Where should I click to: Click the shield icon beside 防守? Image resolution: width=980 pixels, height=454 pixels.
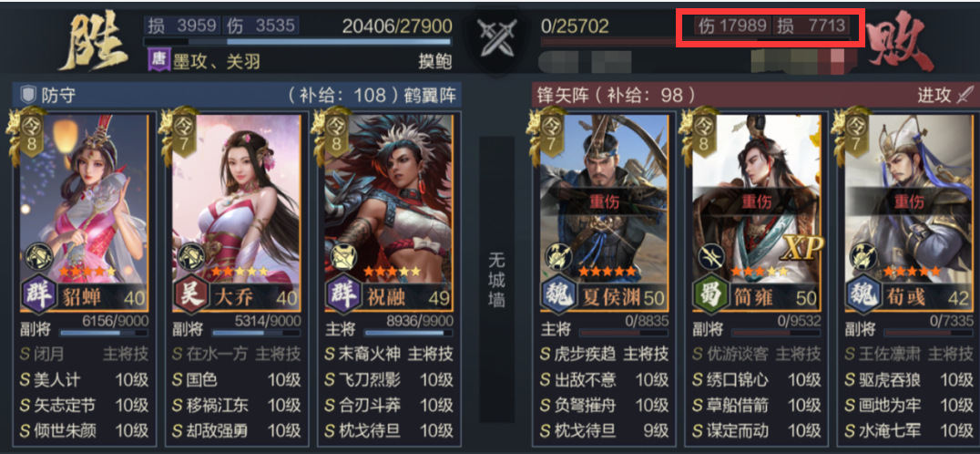[27, 95]
